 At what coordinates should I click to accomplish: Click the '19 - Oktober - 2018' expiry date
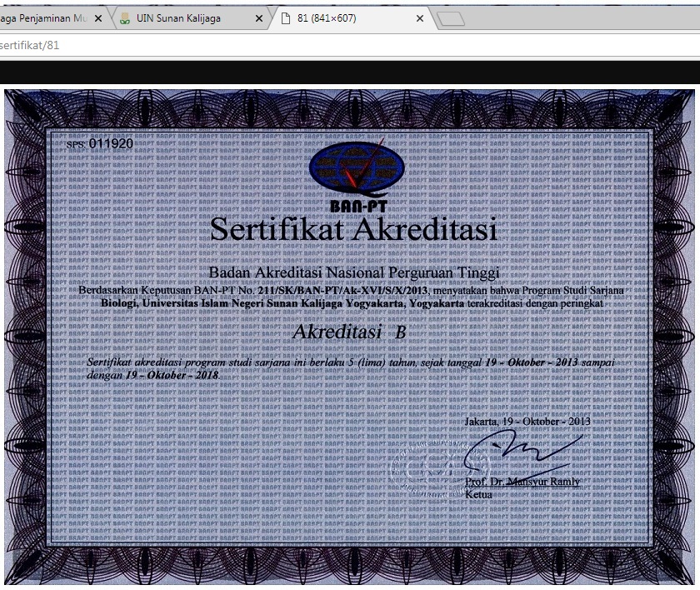click(172, 375)
